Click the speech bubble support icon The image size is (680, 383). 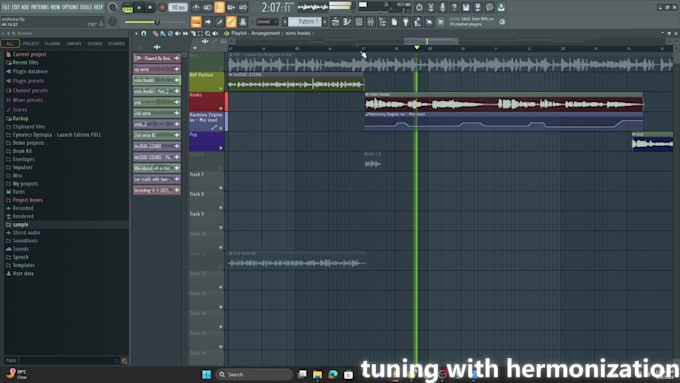[x=489, y=7]
